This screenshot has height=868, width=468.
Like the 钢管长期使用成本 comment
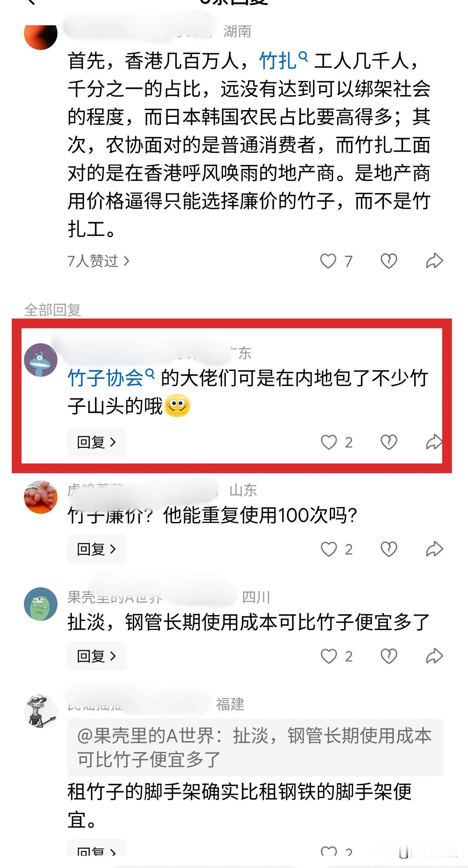[x=329, y=656]
